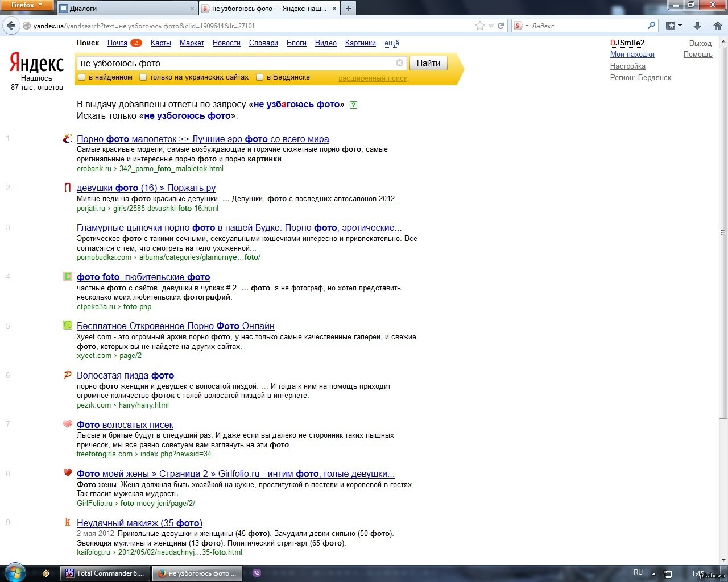728x582 pixels.
Task: Open the Неудачный макияж (35 фото) result
Action: (139, 523)
